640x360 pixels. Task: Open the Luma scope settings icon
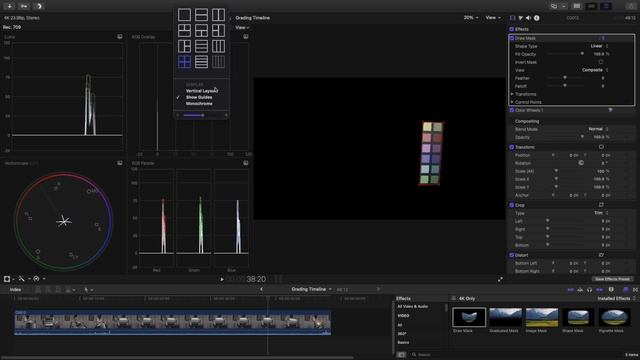click(x=120, y=37)
